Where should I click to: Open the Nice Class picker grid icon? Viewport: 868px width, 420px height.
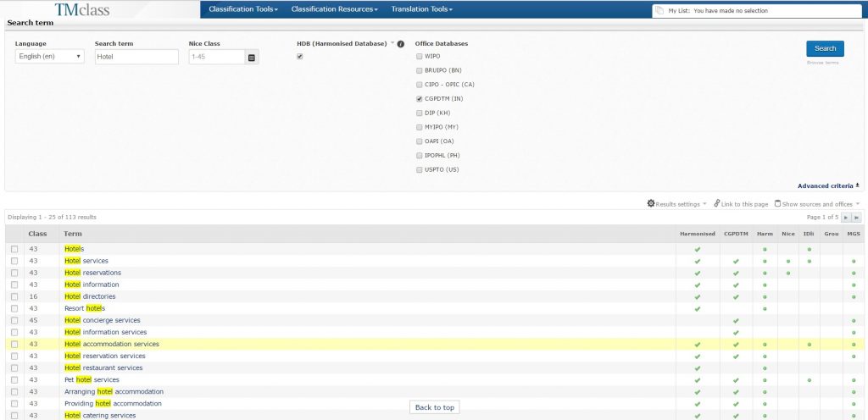click(x=251, y=57)
